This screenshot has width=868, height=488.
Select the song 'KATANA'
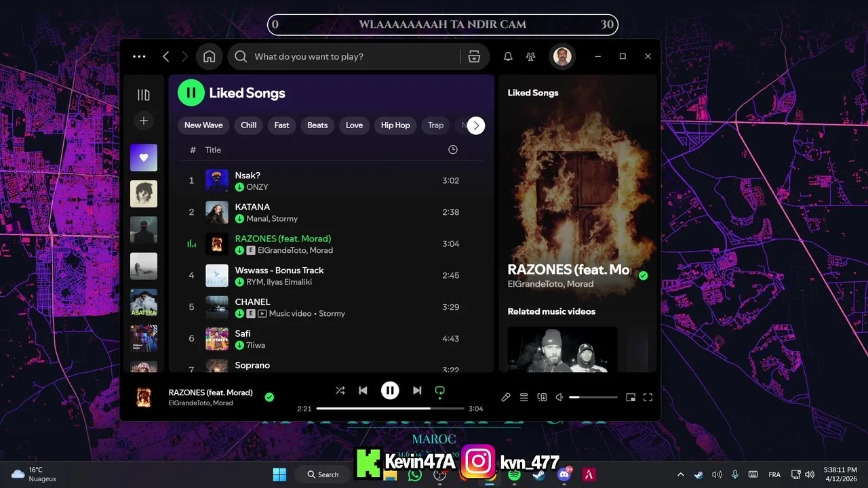coord(252,207)
